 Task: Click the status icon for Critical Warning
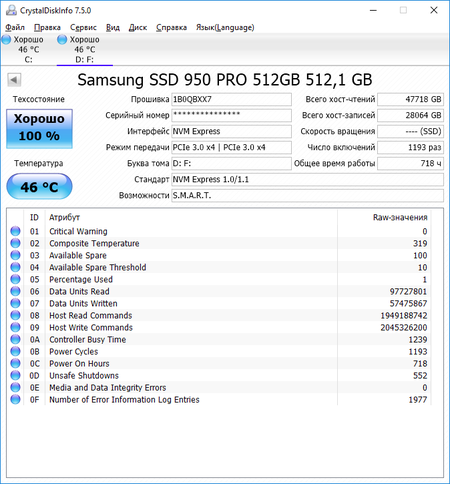tap(15, 231)
